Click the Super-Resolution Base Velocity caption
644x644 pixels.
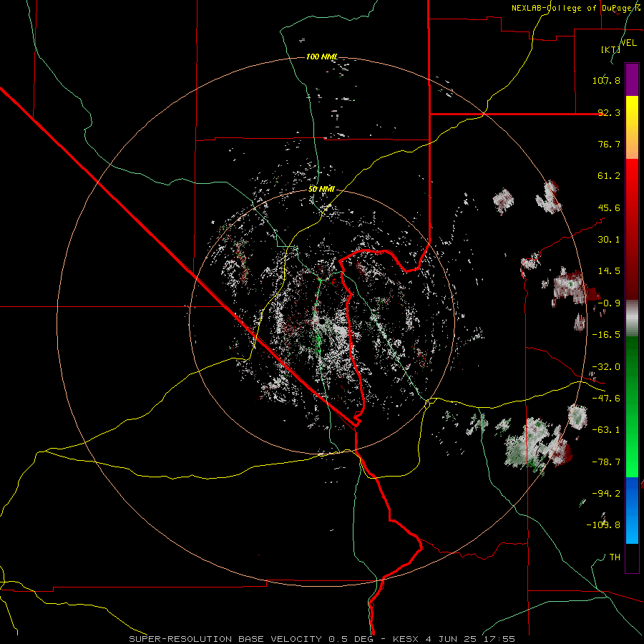click(x=322, y=639)
